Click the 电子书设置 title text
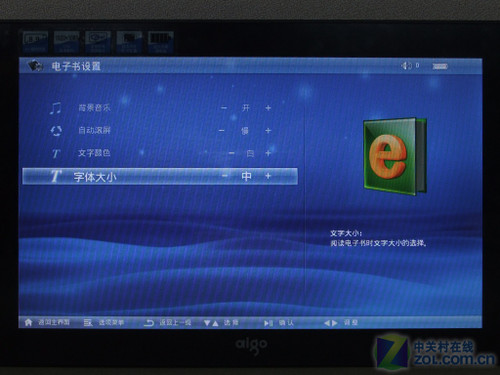This screenshot has width=500, height=375. 76,66
